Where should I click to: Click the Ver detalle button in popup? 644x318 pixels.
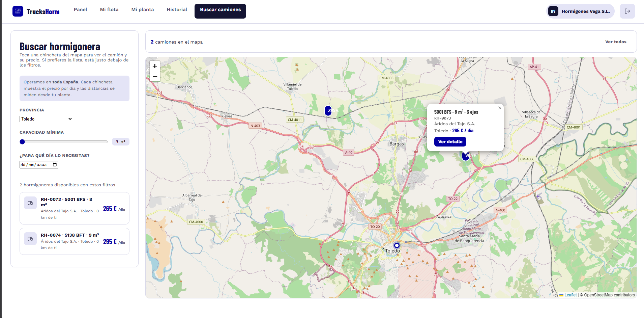[x=450, y=142]
